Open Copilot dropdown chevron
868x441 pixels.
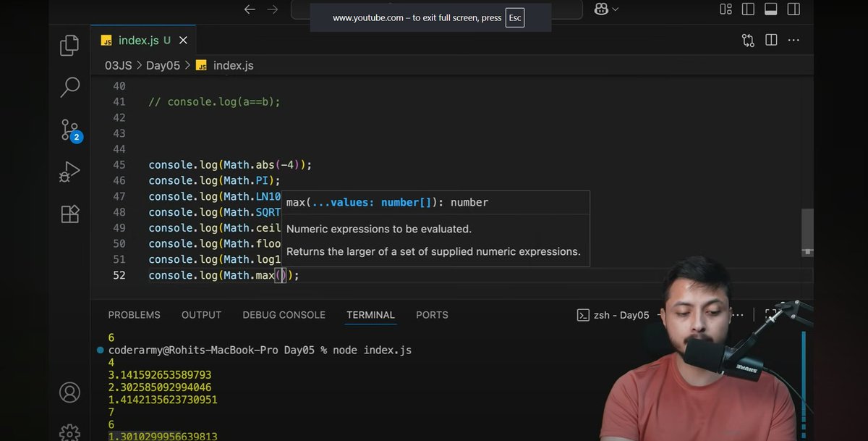pyautogui.click(x=615, y=9)
